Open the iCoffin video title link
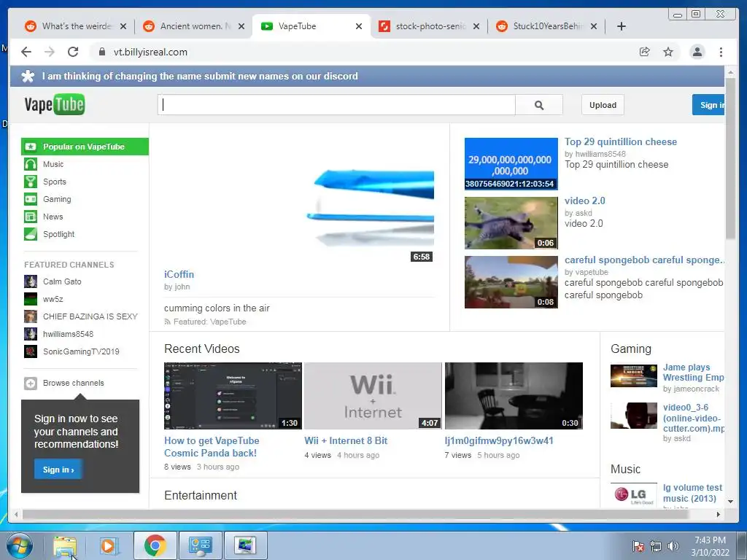The image size is (747, 560). click(x=179, y=274)
